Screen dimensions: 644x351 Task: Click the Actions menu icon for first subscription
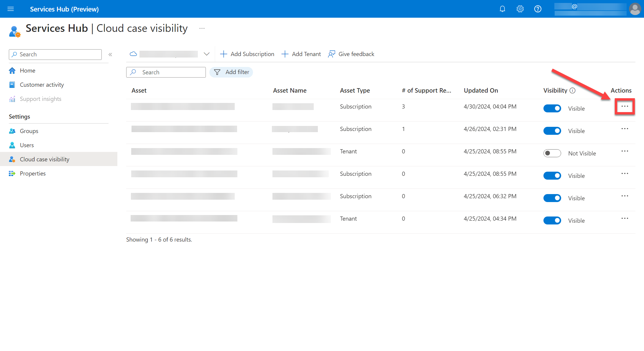tap(624, 106)
